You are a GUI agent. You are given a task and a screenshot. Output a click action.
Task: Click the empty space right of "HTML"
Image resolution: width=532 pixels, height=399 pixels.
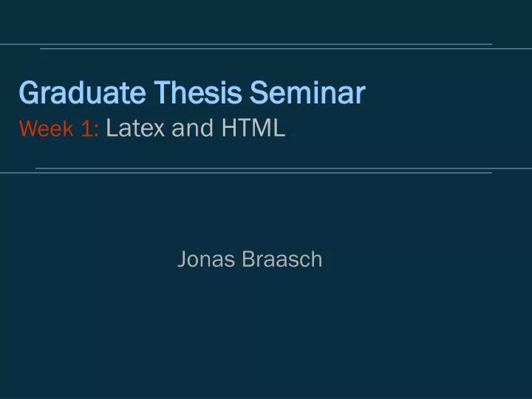click(407, 128)
